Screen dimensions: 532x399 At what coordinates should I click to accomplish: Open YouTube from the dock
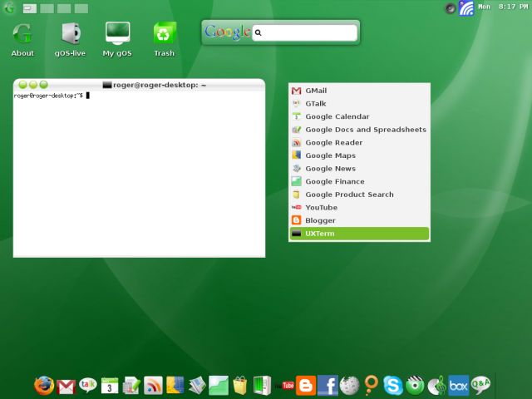284,386
